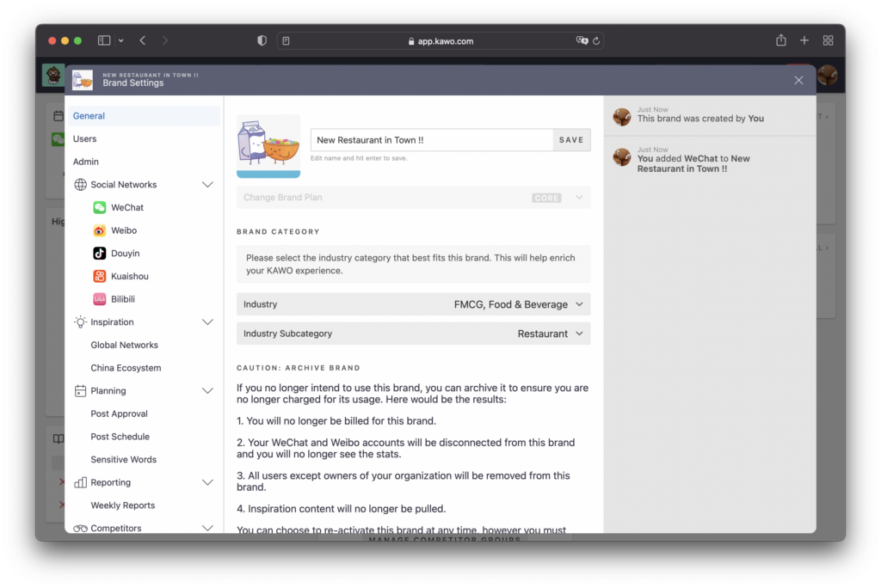Click the SAVE button for brand name
881x588 pixels.
click(571, 140)
